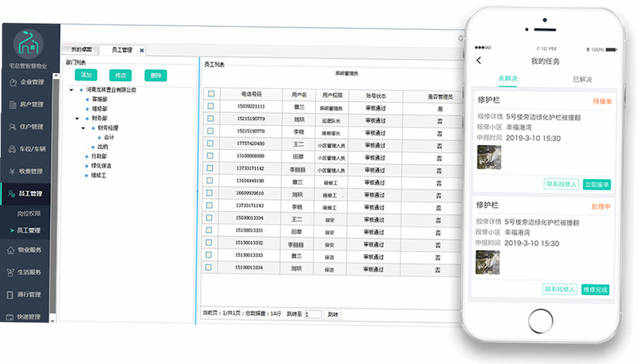Select 出纳 in the department tree
The width and height of the screenshot is (638, 364).
tap(103, 147)
